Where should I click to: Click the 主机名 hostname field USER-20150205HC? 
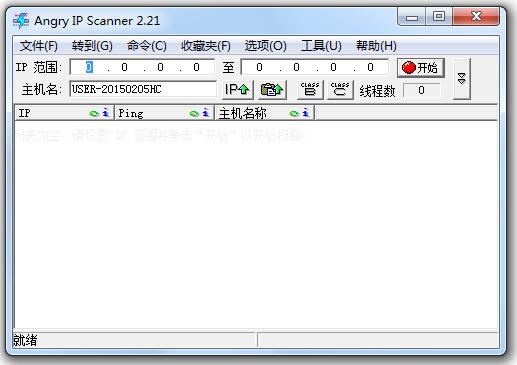click(x=143, y=89)
